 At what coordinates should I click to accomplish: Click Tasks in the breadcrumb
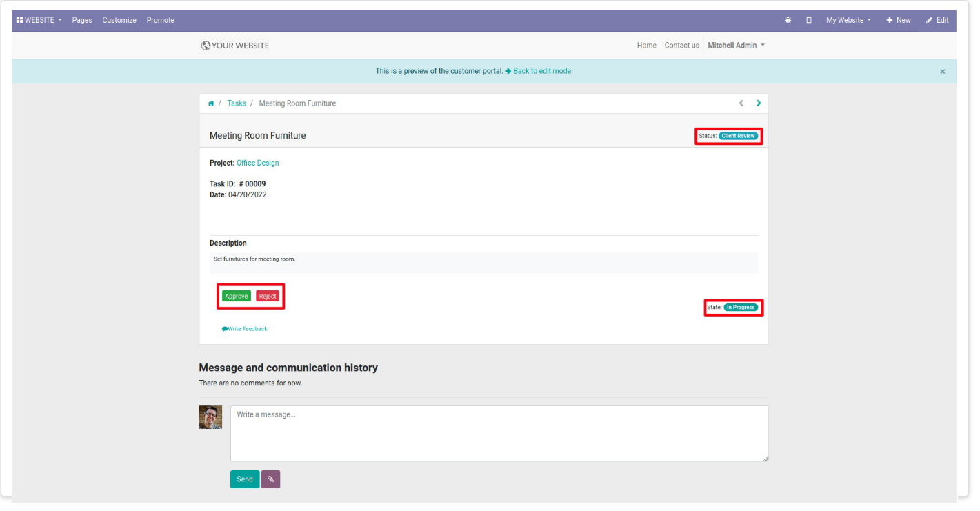point(237,103)
